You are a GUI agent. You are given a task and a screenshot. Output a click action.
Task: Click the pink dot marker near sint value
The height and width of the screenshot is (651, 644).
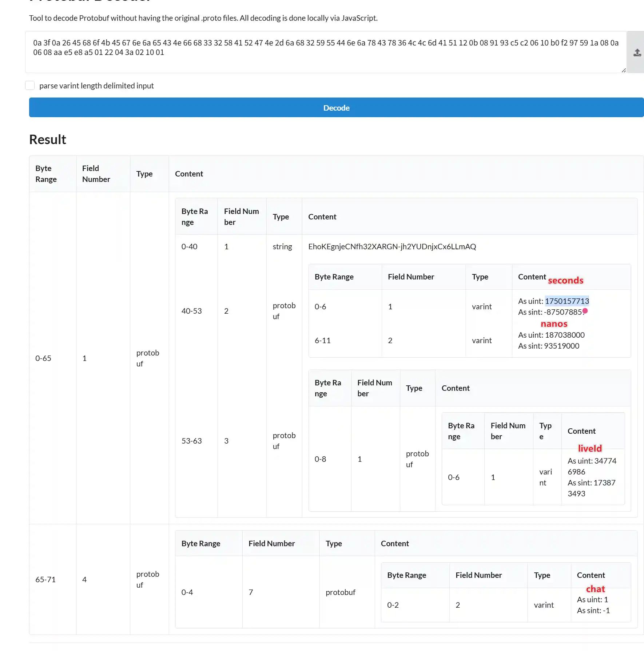pos(585,311)
